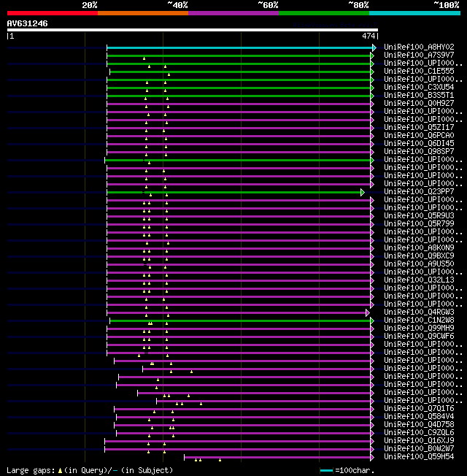Screen dimensions: 467x476
Task: Select the UniRef100_Q5R799 hit name
Action: click(419, 223)
